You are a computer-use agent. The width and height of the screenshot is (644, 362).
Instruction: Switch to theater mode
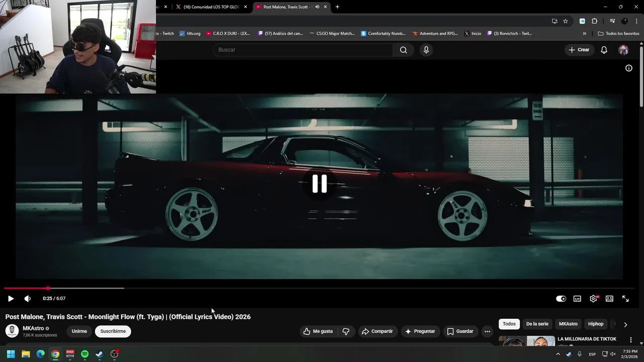pos(609,299)
